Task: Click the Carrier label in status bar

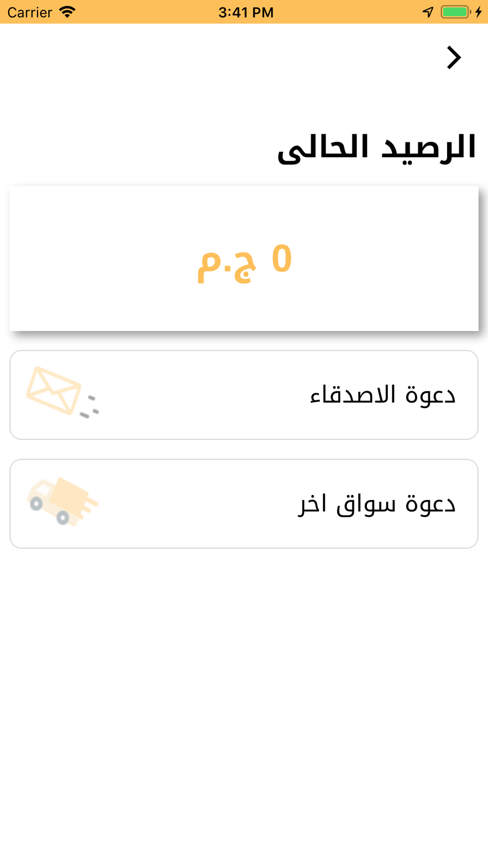Action: pyautogui.click(x=30, y=12)
